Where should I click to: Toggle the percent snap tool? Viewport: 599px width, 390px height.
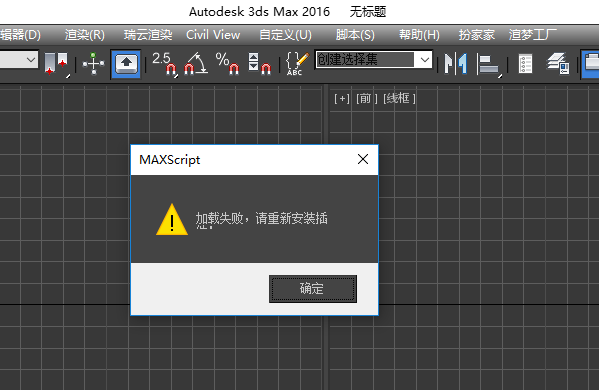pyautogui.click(x=227, y=64)
